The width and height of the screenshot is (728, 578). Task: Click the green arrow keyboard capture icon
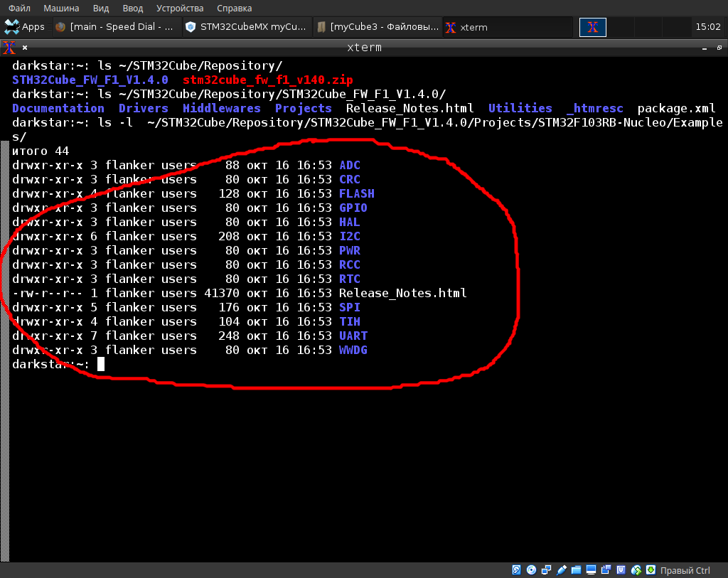651,570
